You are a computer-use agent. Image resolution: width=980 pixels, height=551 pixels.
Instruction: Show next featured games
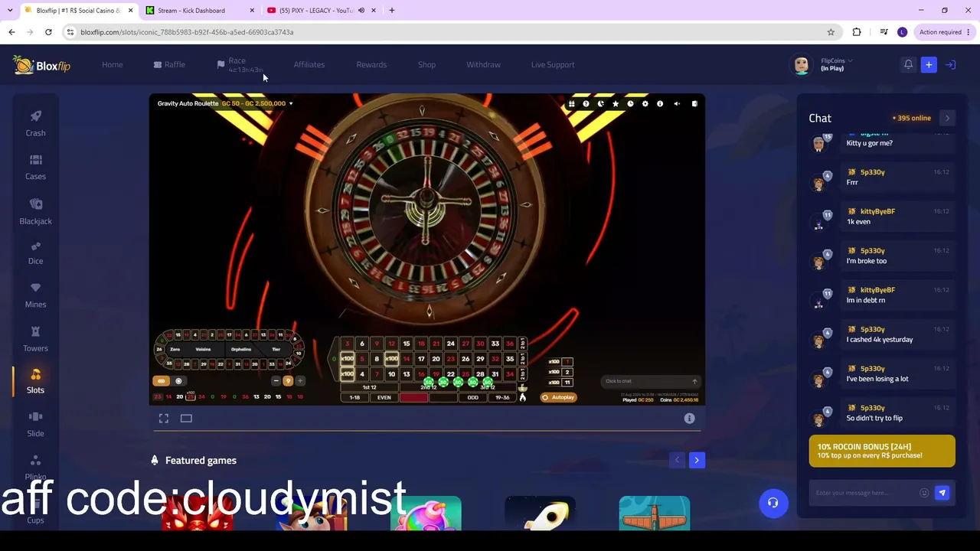[697, 460]
